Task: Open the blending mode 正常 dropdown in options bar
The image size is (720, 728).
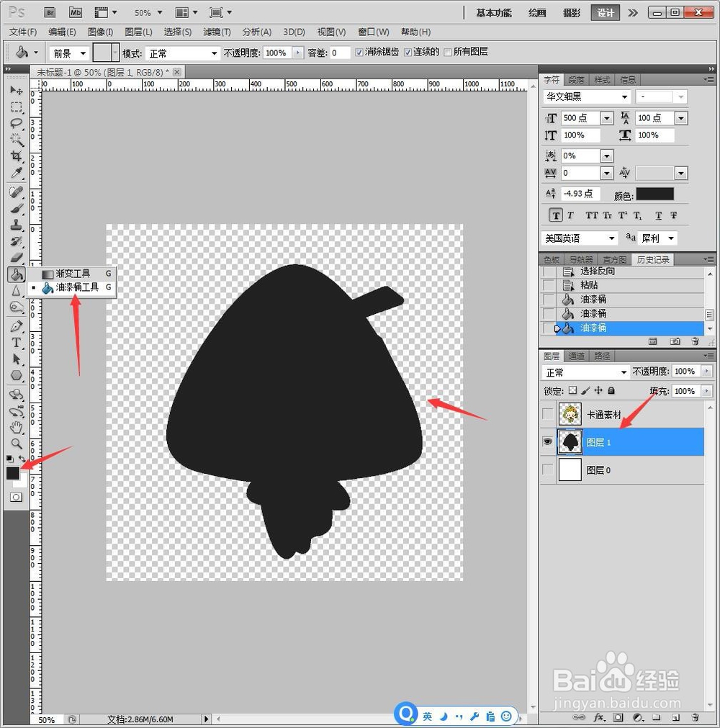Action: [x=182, y=53]
